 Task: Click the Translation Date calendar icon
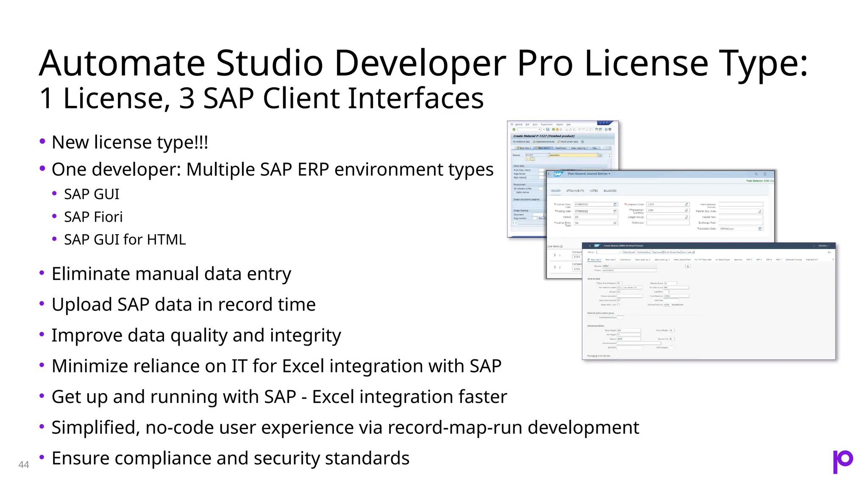click(760, 229)
